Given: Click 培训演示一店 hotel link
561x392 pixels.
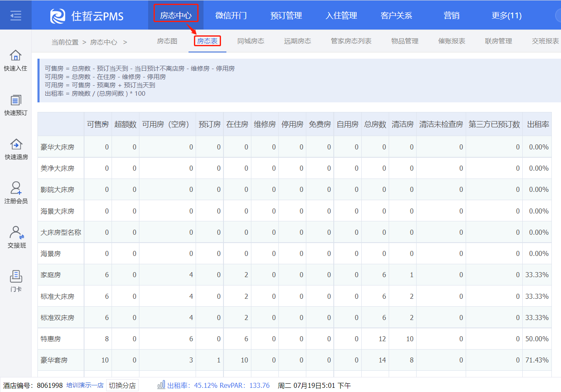Looking at the screenshot, I should [85, 385].
